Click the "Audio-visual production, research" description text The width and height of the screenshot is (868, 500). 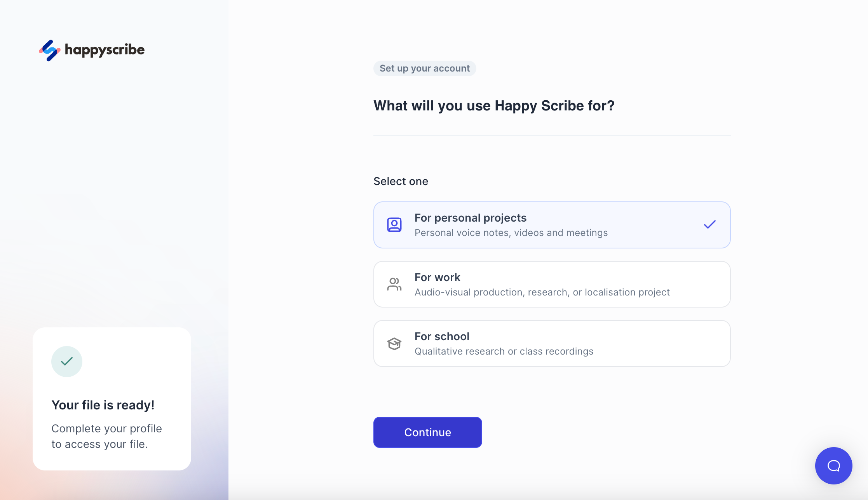(x=542, y=292)
